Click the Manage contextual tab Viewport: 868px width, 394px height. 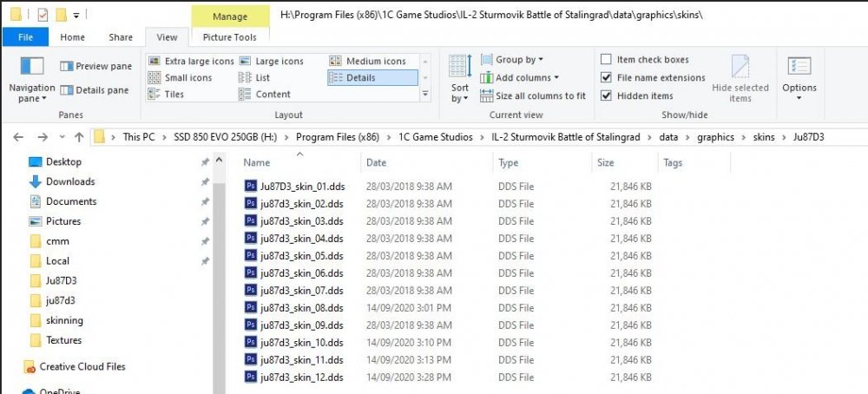coord(230,16)
